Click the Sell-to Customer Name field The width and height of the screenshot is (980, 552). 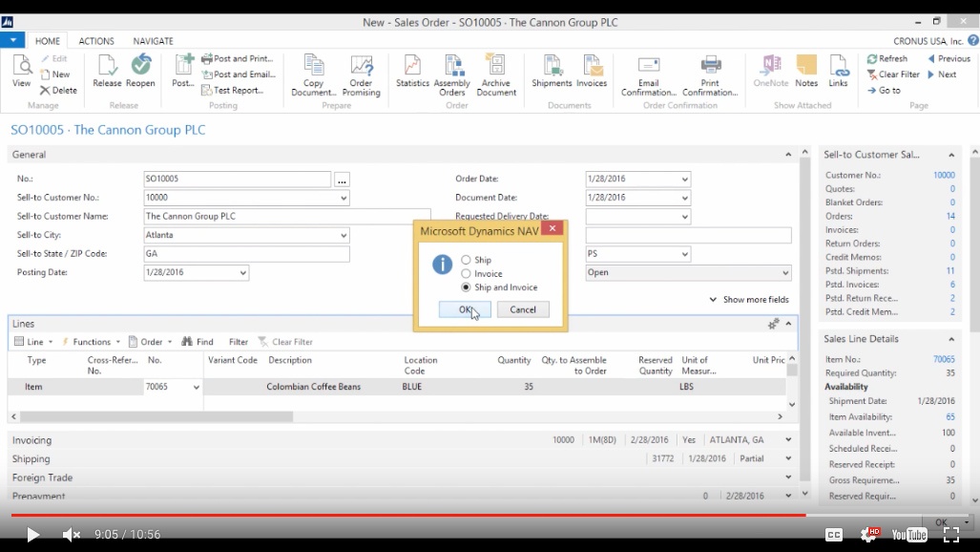click(x=286, y=217)
